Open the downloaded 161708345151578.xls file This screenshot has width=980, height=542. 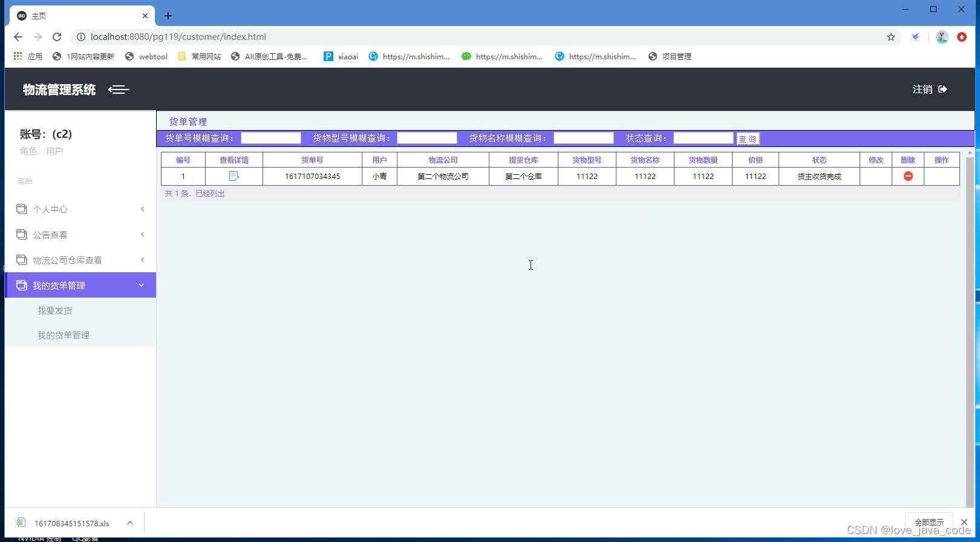pos(71,523)
